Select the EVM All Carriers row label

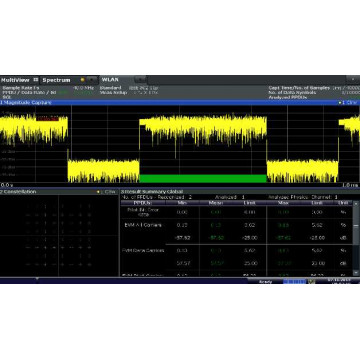pyautogui.click(x=143, y=225)
